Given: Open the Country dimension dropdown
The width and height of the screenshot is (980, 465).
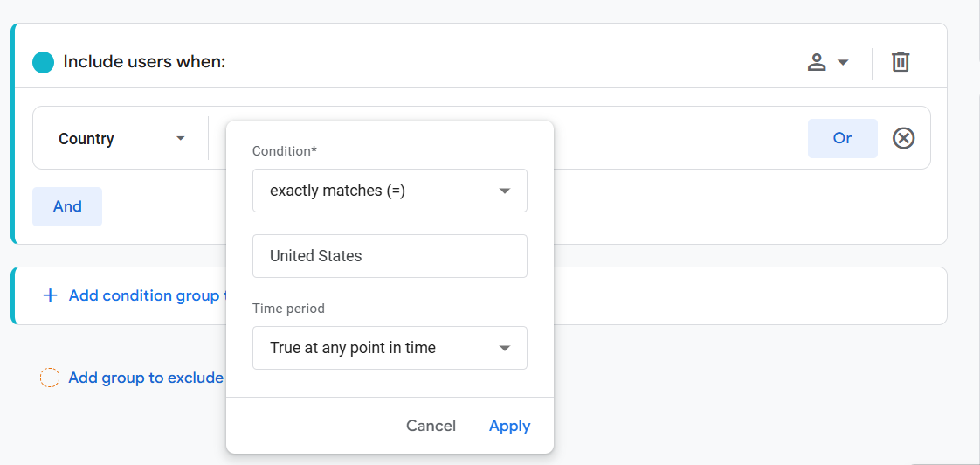Looking at the screenshot, I should pos(121,138).
